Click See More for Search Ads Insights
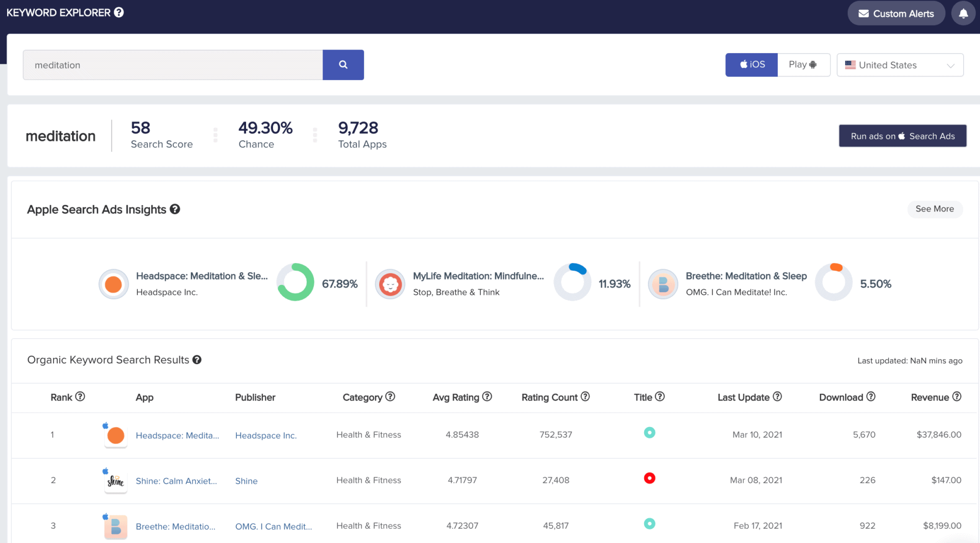The image size is (980, 543). (x=935, y=209)
